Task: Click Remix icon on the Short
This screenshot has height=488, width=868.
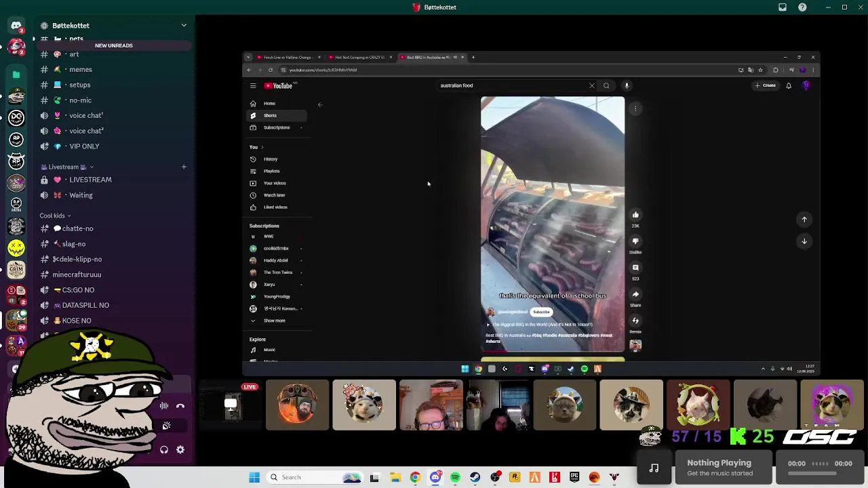Action: [635, 321]
